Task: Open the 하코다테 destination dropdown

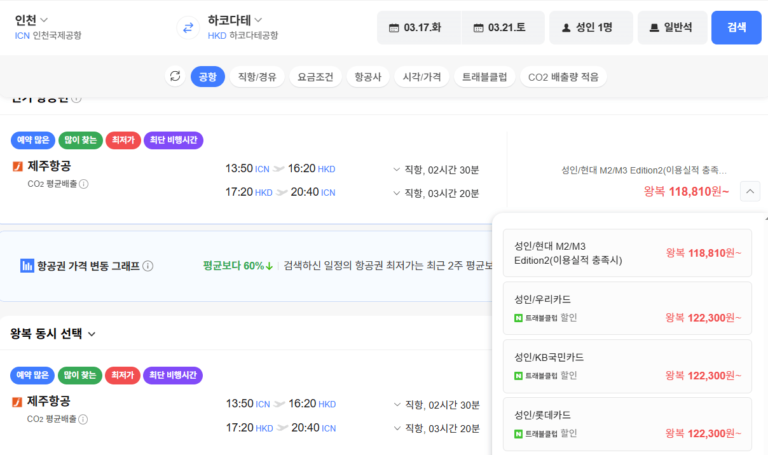Action: click(x=235, y=19)
